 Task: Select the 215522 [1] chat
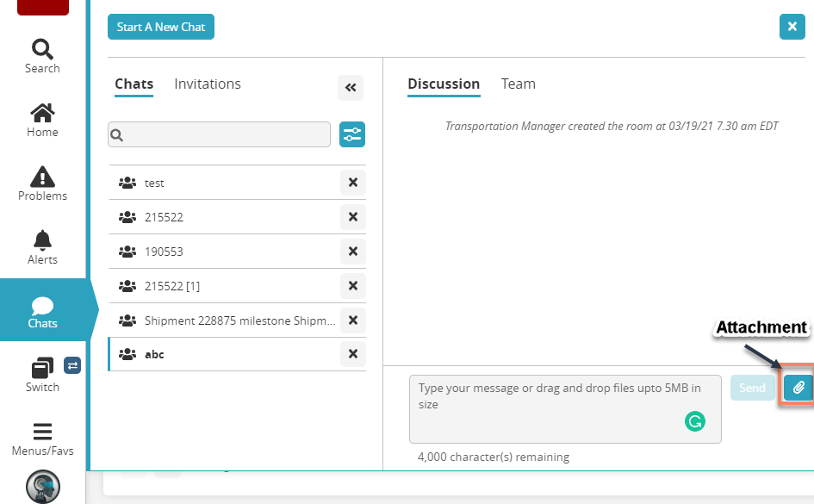172,286
